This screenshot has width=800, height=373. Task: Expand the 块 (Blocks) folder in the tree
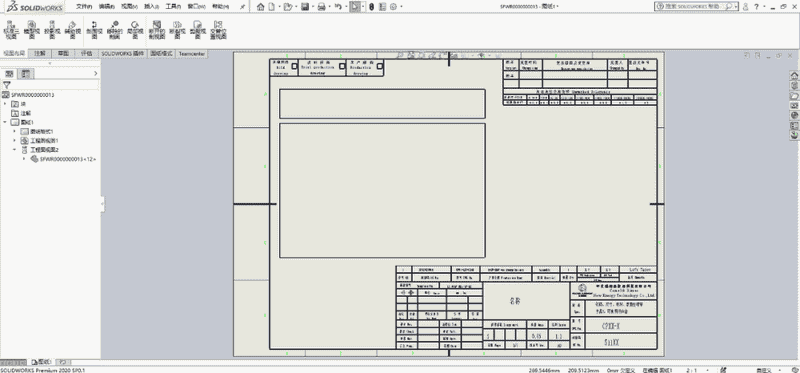5,104
